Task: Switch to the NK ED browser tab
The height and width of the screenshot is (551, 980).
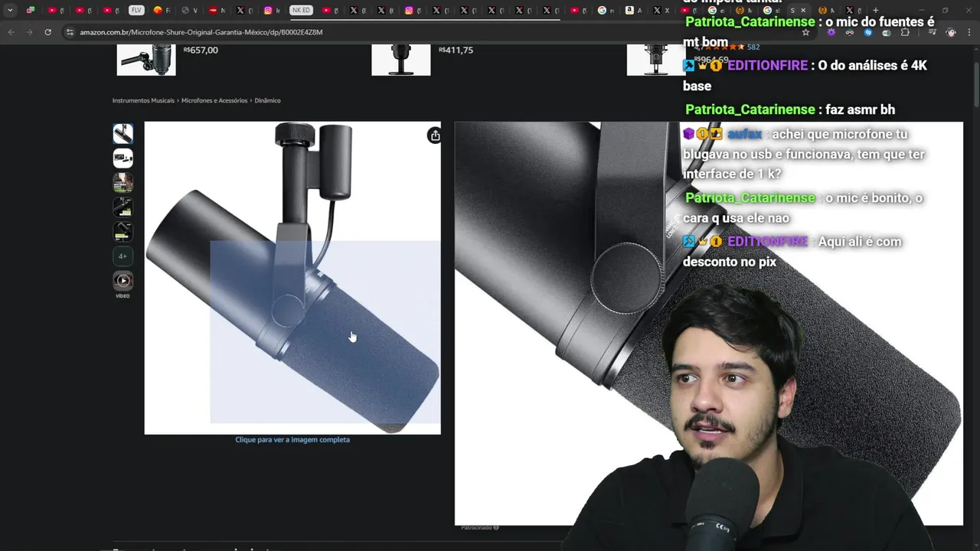Action: click(x=301, y=10)
